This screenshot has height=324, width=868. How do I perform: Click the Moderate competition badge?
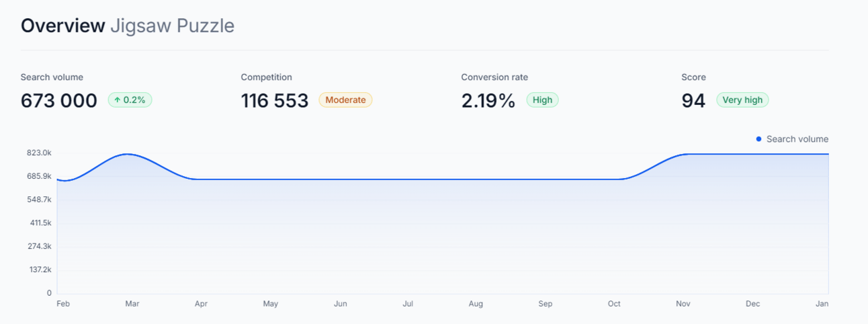point(345,100)
